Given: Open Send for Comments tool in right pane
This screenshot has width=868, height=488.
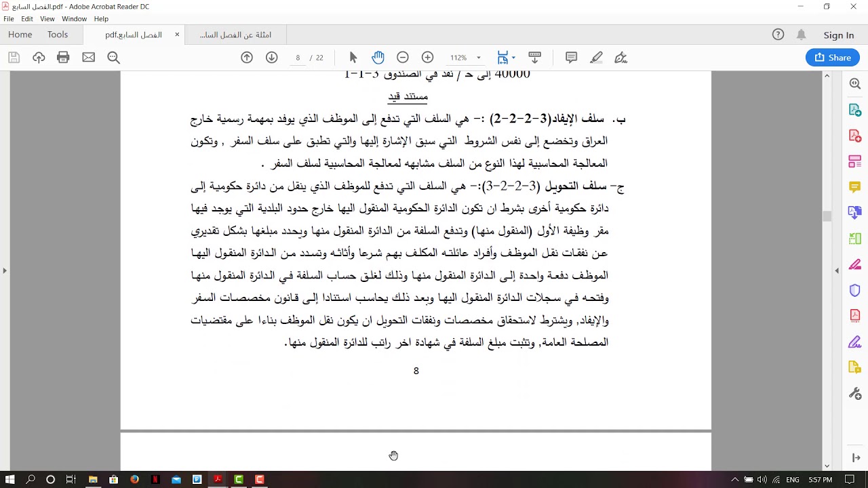Looking at the screenshot, I should 854,367.
